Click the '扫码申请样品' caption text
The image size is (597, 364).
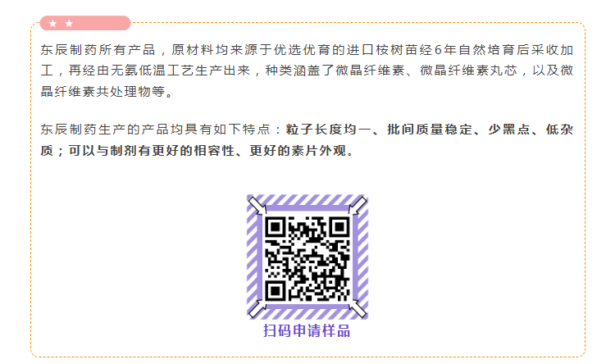coord(307,330)
